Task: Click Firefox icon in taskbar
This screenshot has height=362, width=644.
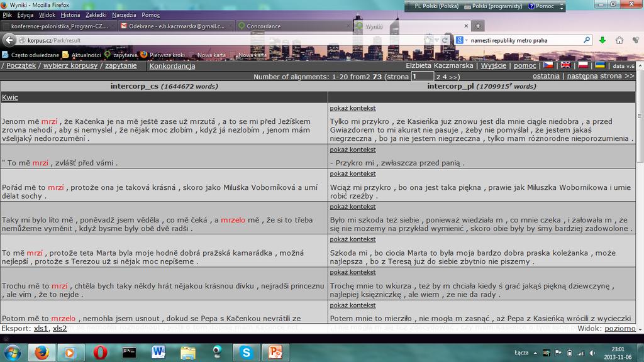Action: coord(42,352)
